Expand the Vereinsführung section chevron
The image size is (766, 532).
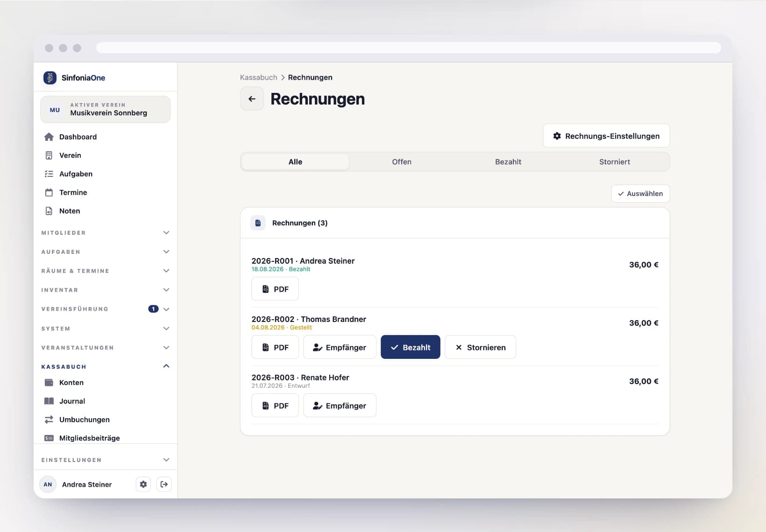coord(166,309)
